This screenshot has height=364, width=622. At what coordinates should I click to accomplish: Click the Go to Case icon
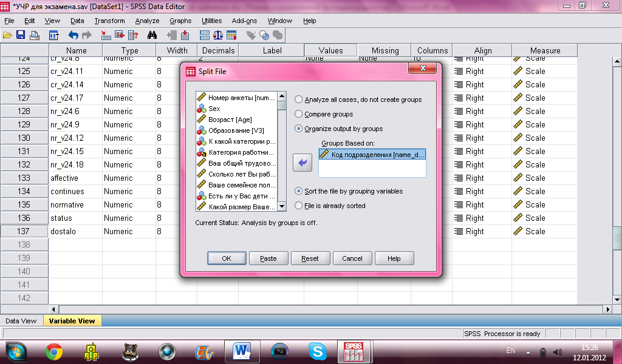[x=106, y=35]
